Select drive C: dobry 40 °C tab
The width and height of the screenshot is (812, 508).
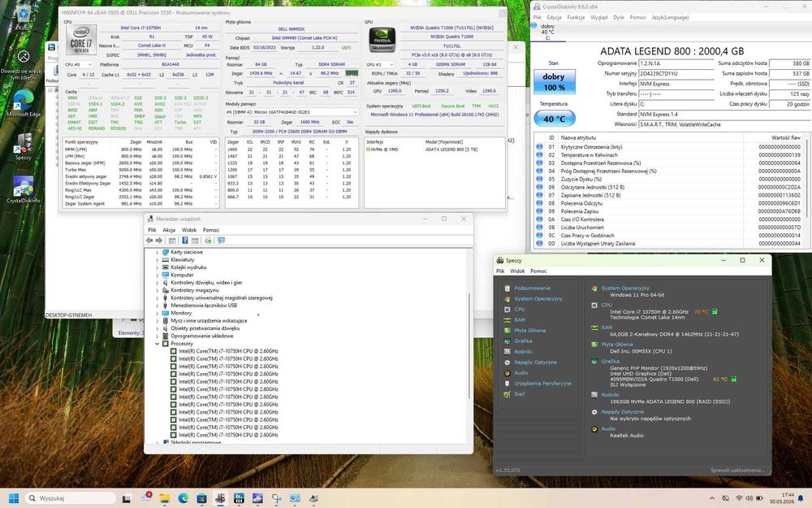[547, 33]
